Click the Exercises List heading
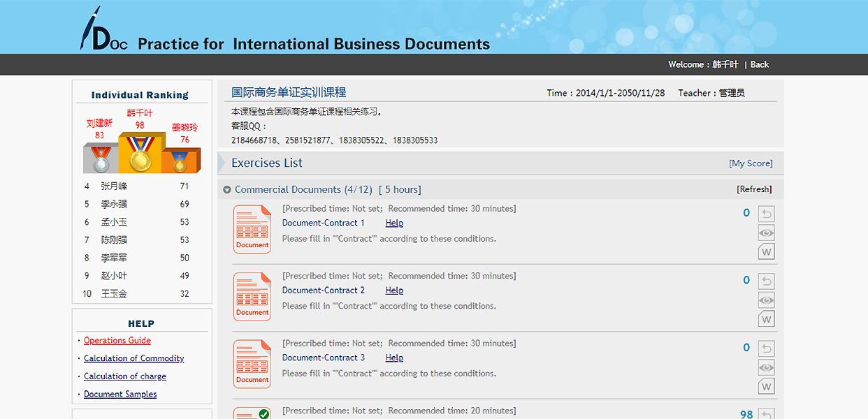This screenshot has height=419, width=868. coord(267,163)
